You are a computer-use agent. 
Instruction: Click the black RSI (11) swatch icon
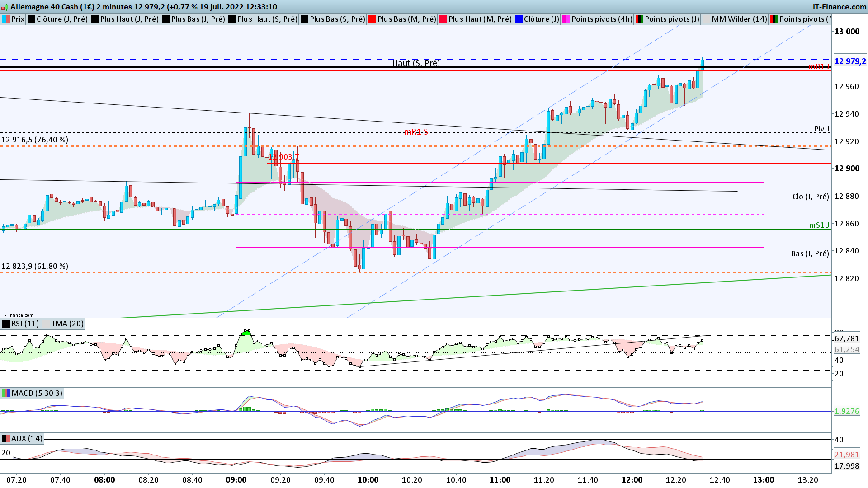(x=6, y=324)
